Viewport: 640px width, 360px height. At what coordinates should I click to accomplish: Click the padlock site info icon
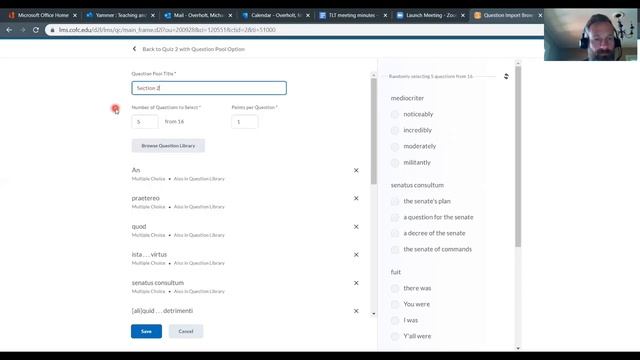pos(52,30)
